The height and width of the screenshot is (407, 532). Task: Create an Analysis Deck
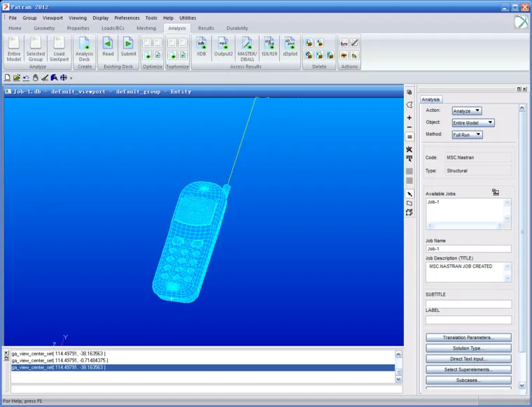(84, 49)
